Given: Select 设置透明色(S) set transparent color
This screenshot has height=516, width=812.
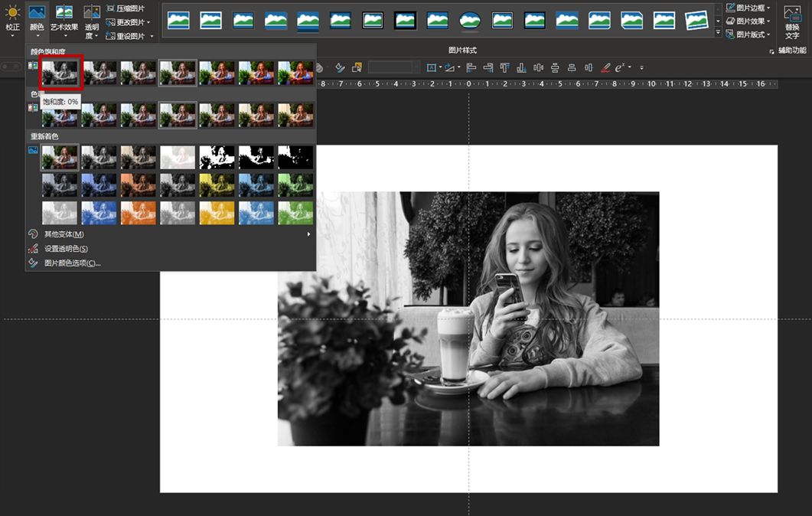Looking at the screenshot, I should 171,249.
